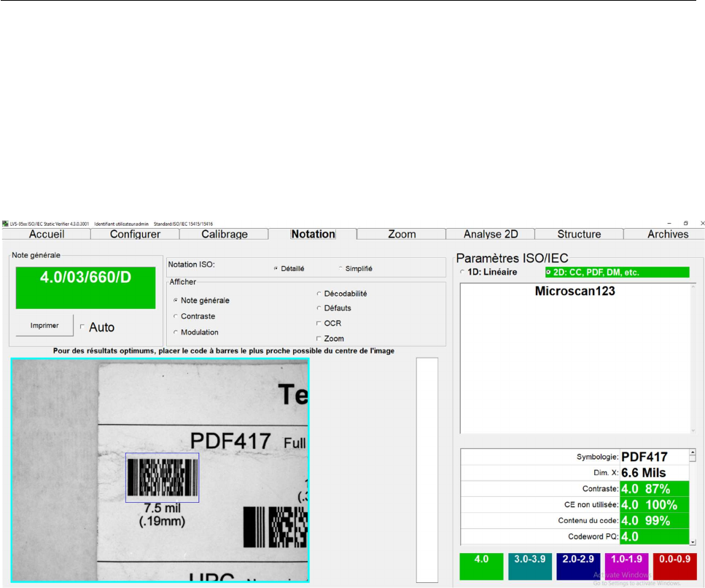Minimize the verifier window
The width and height of the screenshot is (705, 588).
(669, 223)
